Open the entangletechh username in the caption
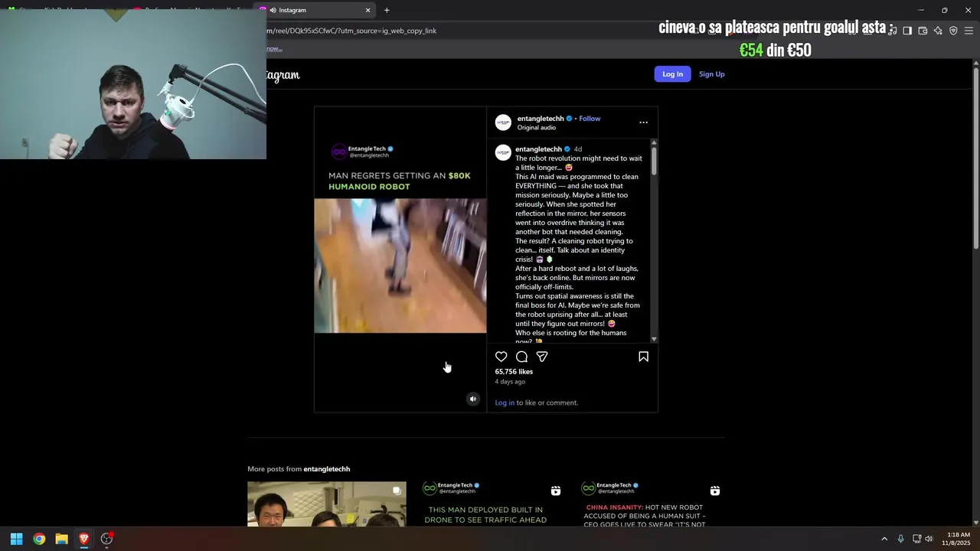The width and height of the screenshot is (980, 551). (538, 149)
